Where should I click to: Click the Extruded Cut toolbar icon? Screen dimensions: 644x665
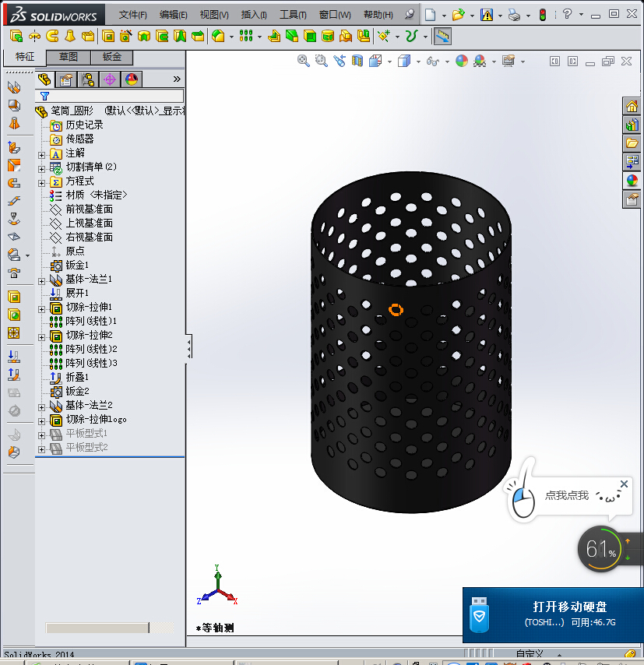coord(108,36)
